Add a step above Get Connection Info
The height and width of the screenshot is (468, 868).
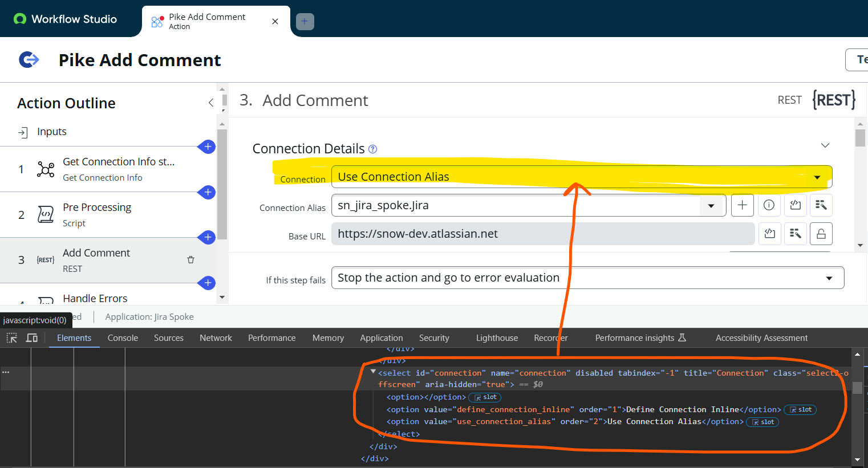coord(208,146)
